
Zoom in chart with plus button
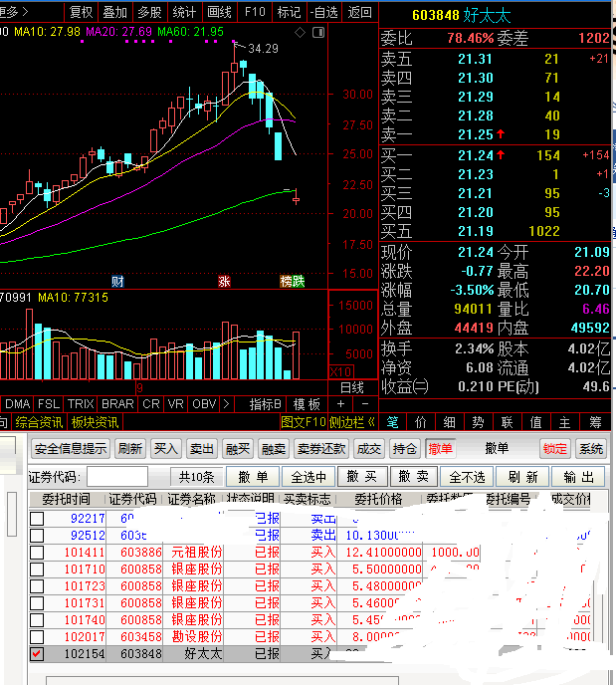point(340,404)
